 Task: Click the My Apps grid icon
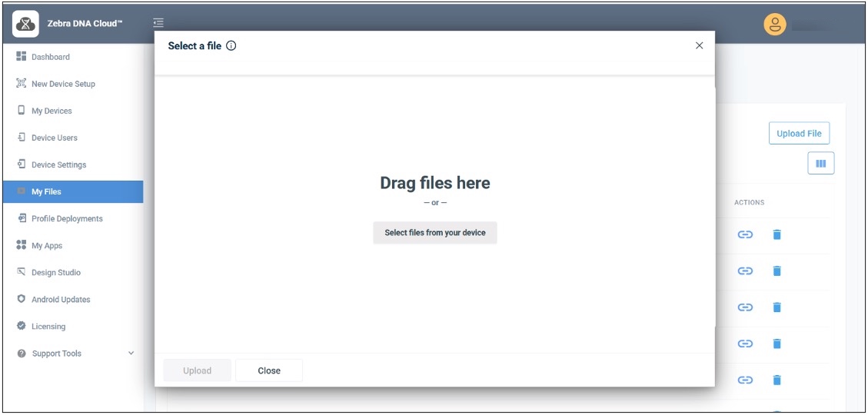[x=22, y=245]
